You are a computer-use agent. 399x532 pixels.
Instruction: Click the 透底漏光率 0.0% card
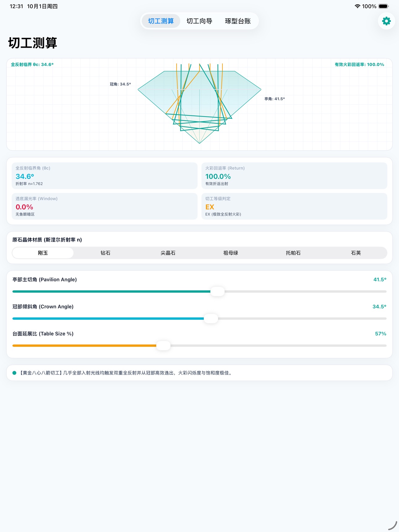(105, 206)
